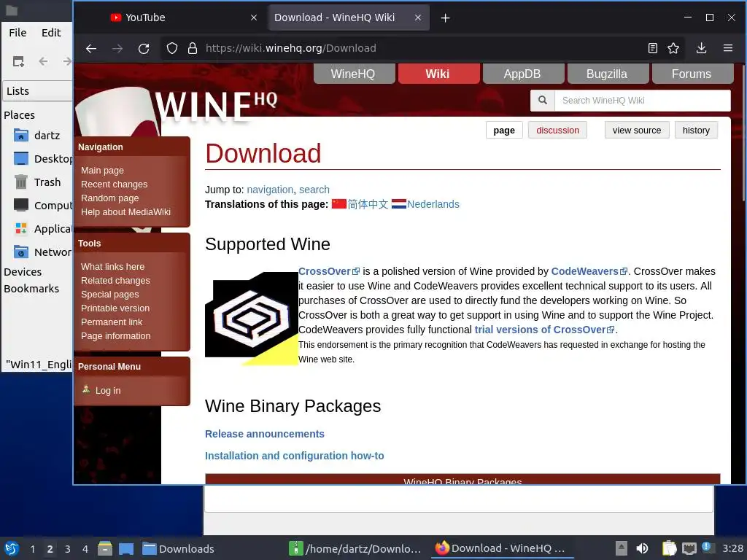This screenshot has height=560, width=747.
Task: Open the discussion page tab
Action: click(557, 130)
